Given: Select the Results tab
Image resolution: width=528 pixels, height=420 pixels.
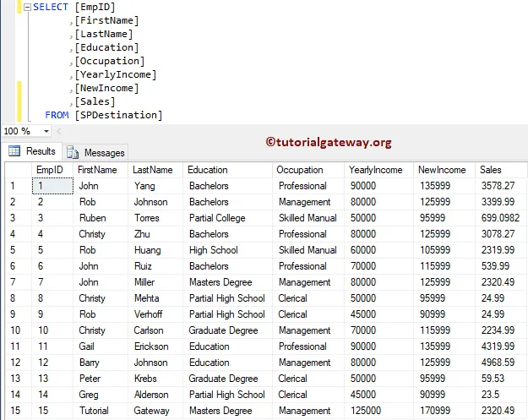Looking at the screenshot, I should coord(32,151).
